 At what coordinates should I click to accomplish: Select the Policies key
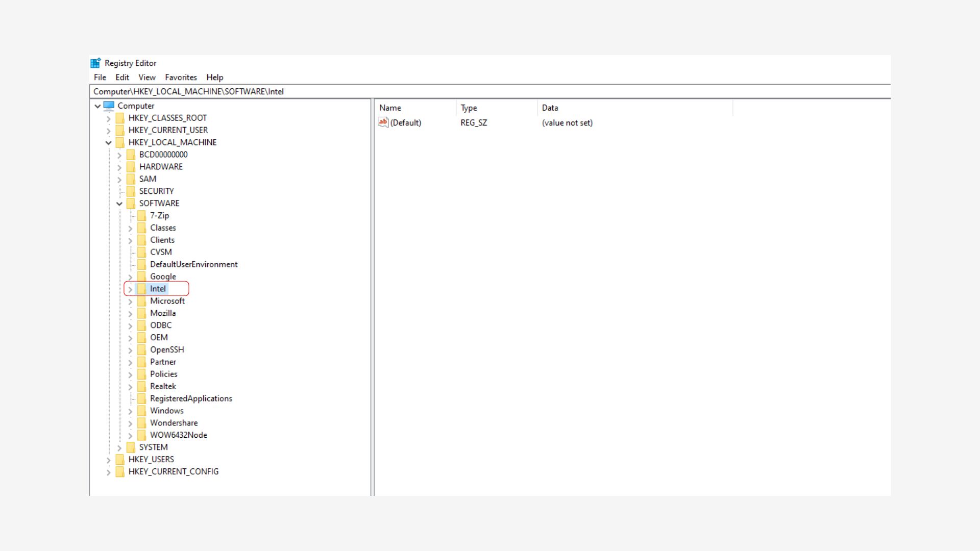[163, 374]
